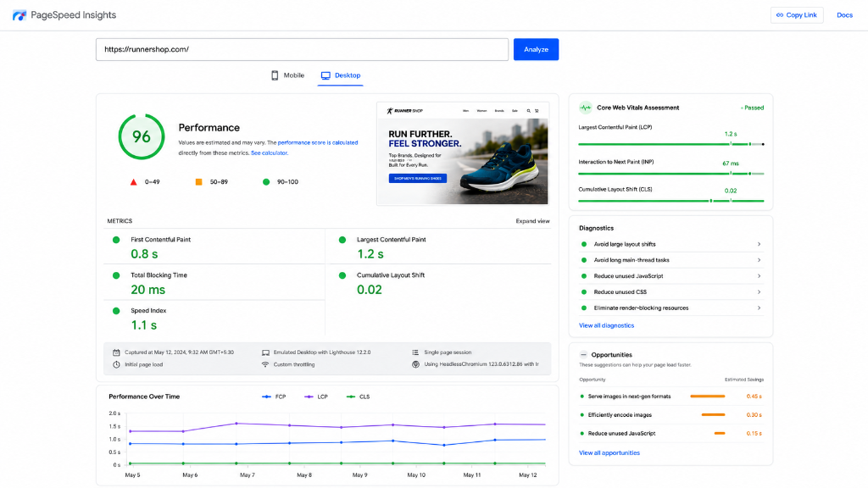Image resolution: width=868 pixels, height=488 pixels.
Task: Open the See calculator link
Action: click(269, 153)
